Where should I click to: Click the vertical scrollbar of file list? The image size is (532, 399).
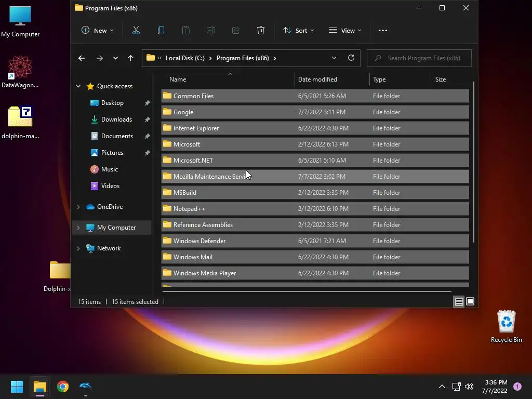(x=473, y=162)
